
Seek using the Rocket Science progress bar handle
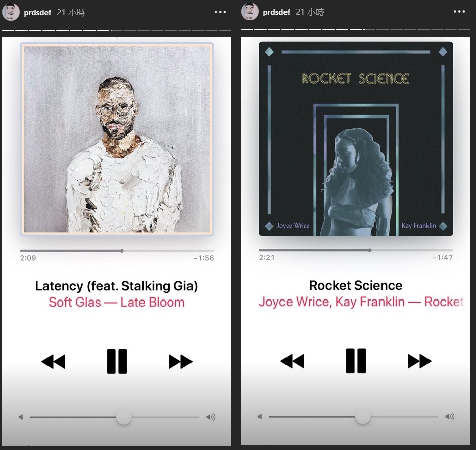[370, 251]
